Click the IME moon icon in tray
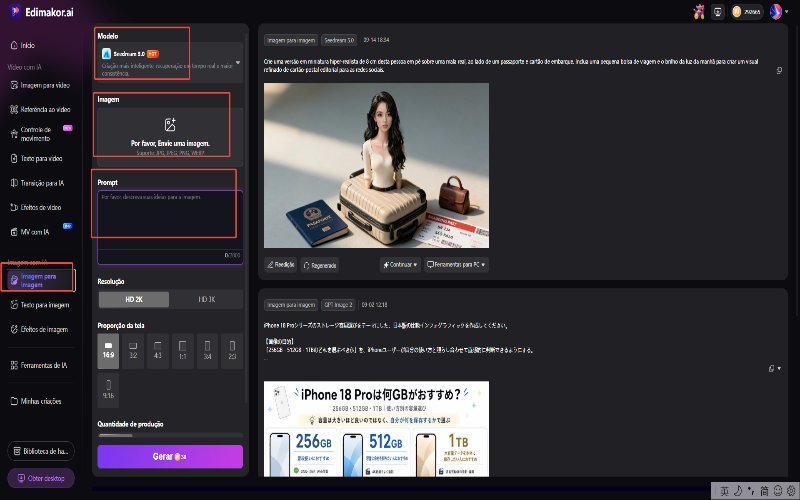This screenshot has width=800, height=500. (x=738, y=491)
